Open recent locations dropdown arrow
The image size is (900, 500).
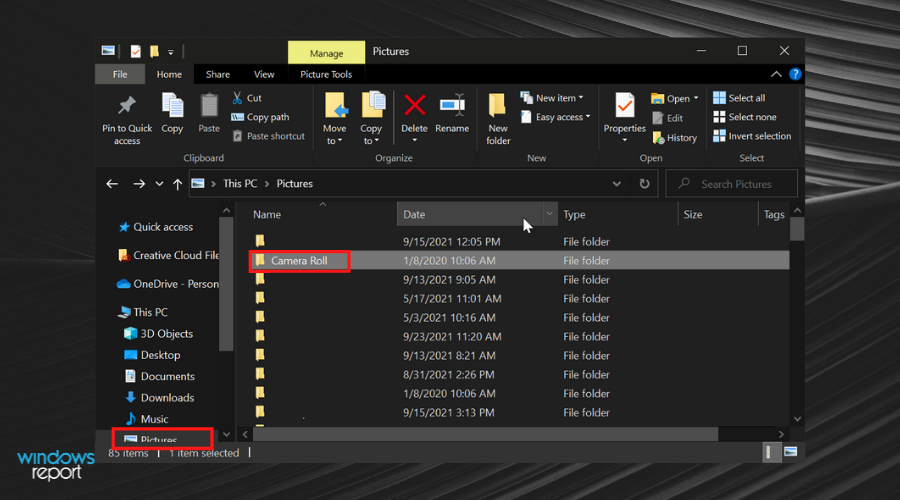tap(159, 184)
